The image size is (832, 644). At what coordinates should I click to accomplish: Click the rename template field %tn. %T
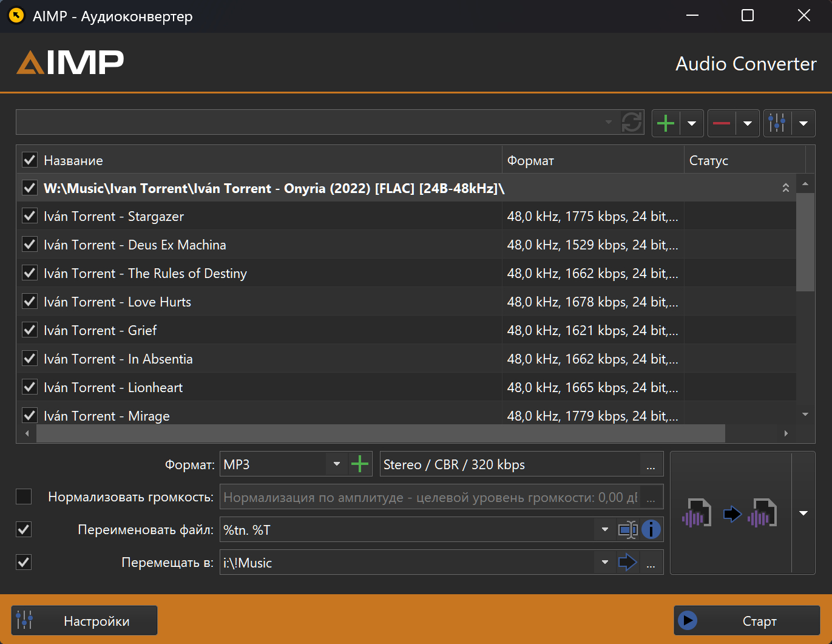coord(408,530)
